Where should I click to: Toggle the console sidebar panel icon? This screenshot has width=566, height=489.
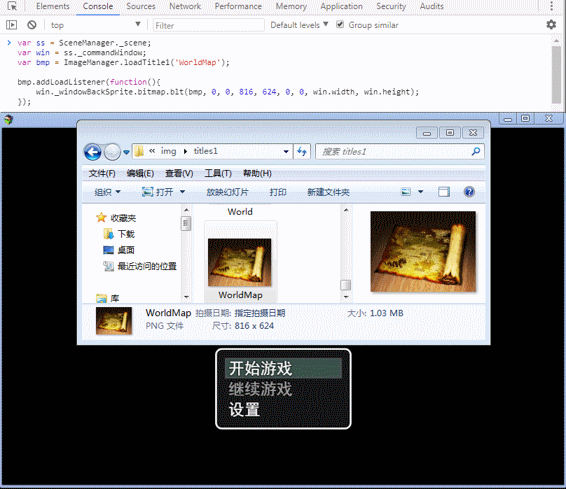tap(11, 25)
